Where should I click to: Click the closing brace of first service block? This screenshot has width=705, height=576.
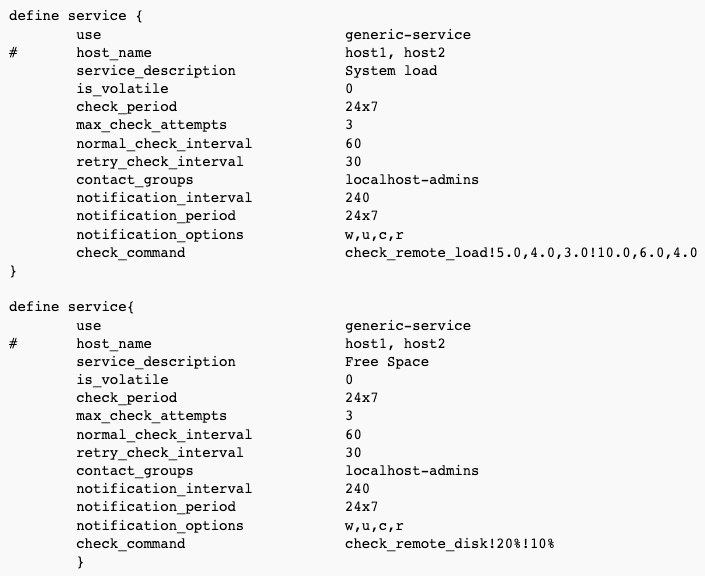click(13, 271)
